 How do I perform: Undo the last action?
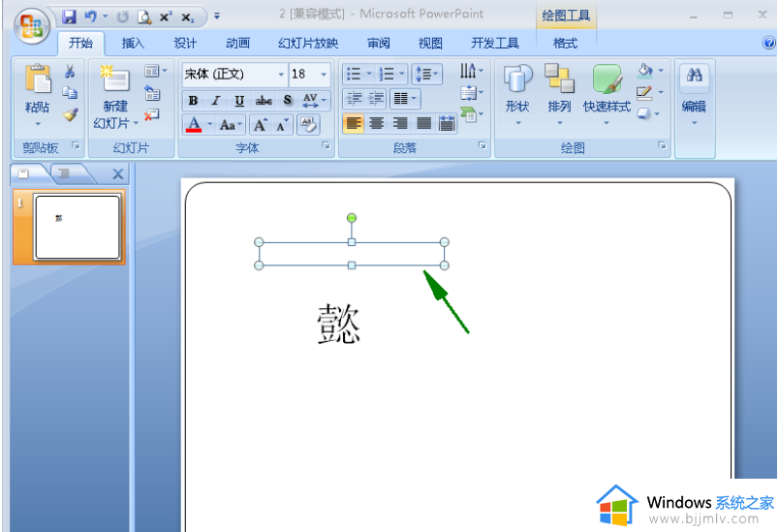click(90, 16)
